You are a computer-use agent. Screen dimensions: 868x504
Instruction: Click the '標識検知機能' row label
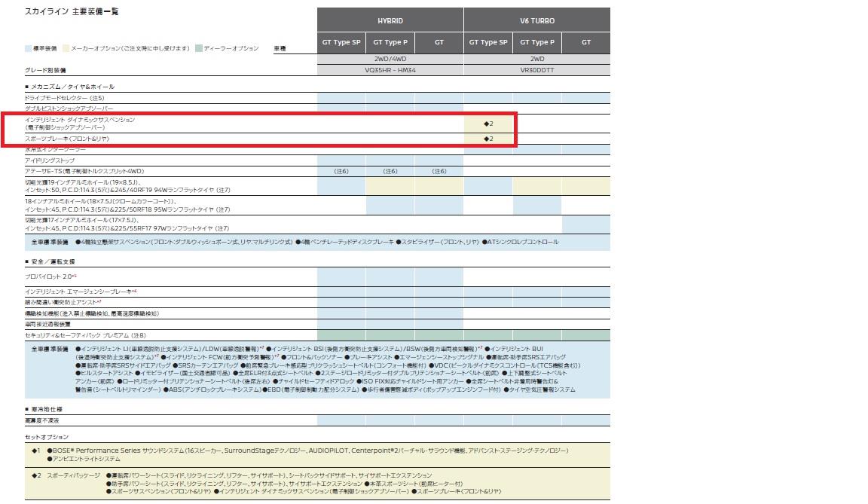[92, 313]
